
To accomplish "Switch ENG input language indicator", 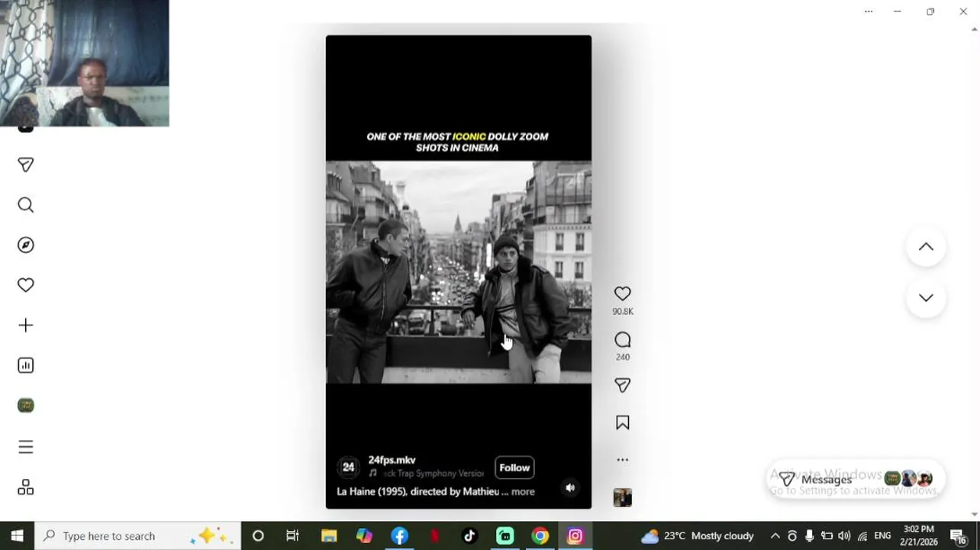I will (x=882, y=535).
